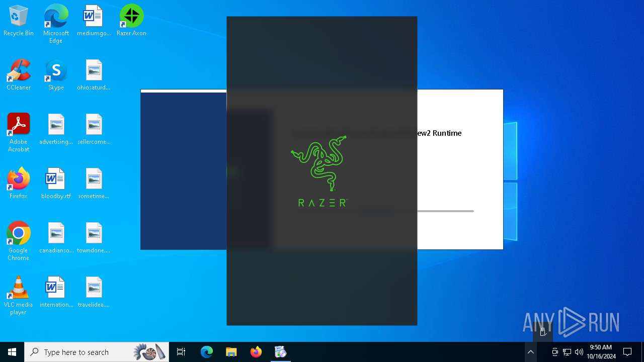The image size is (644, 362).
Task: Open Edge from the taskbar
Action: tap(207, 352)
